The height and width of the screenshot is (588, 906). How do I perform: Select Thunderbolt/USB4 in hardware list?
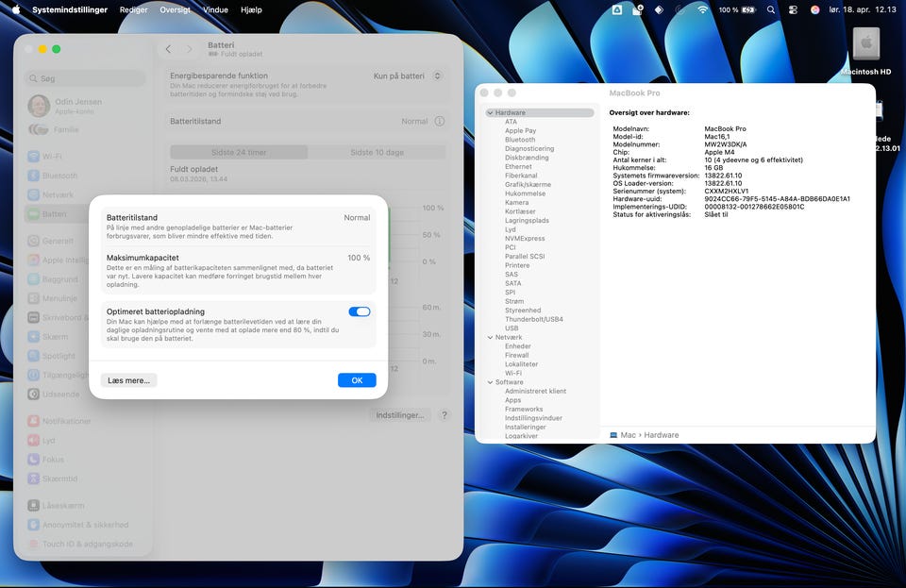pos(533,319)
